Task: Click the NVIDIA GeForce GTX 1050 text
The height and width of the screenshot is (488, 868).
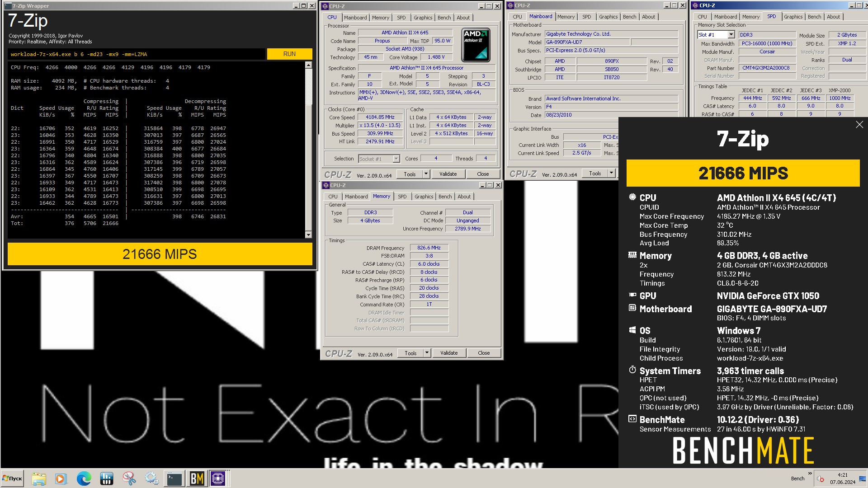Action: pyautogui.click(x=768, y=296)
